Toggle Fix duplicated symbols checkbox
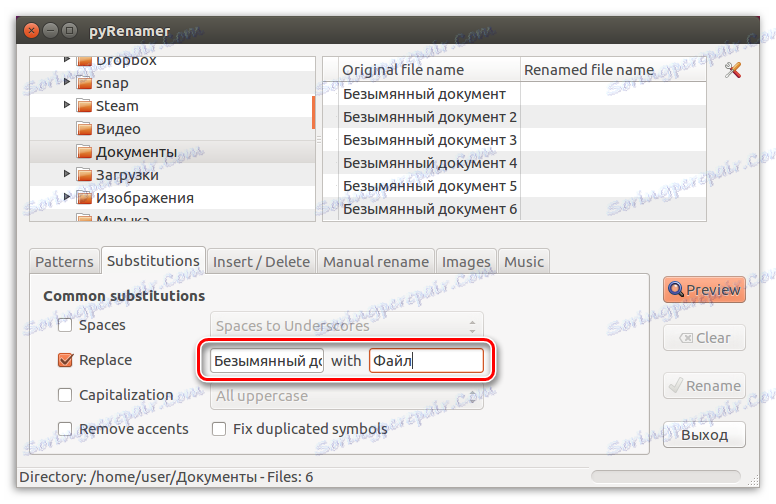 tap(219, 429)
